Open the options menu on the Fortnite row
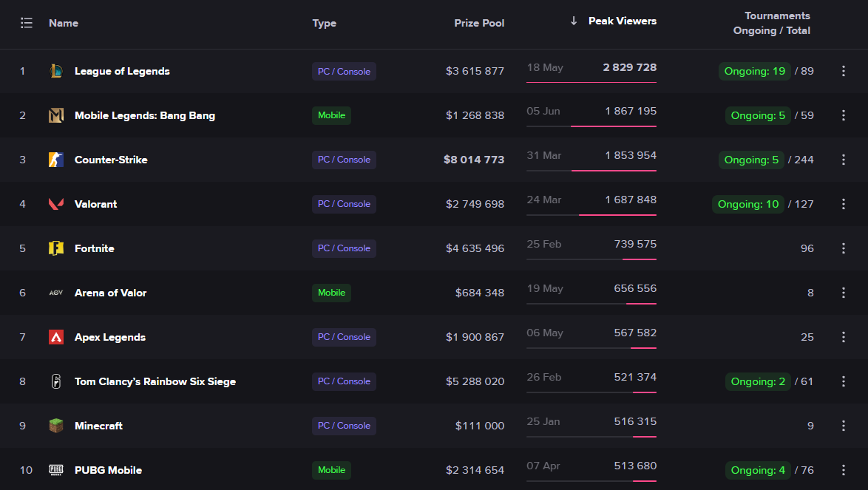The width and height of the screenshot is (868, 490). (843, 248)
